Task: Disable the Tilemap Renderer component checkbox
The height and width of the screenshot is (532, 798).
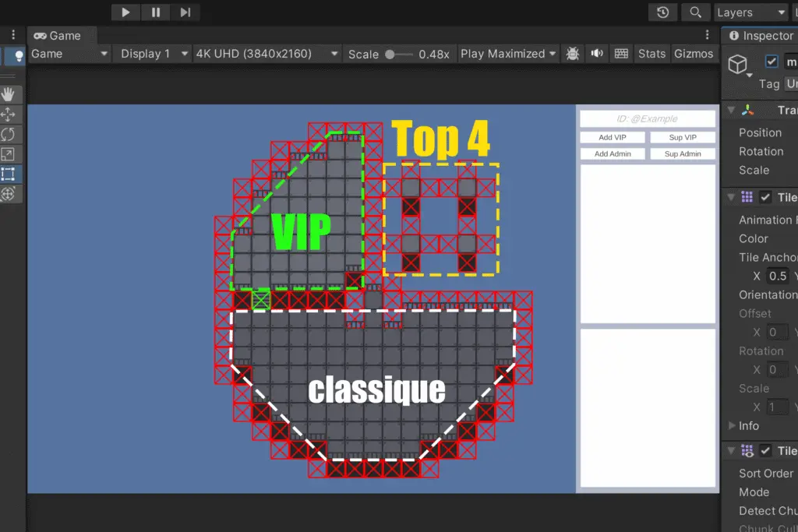Action: pos(765,451)
